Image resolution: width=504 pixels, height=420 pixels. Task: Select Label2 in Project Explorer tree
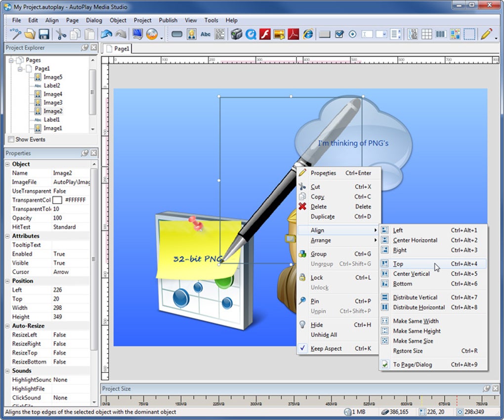52,85
